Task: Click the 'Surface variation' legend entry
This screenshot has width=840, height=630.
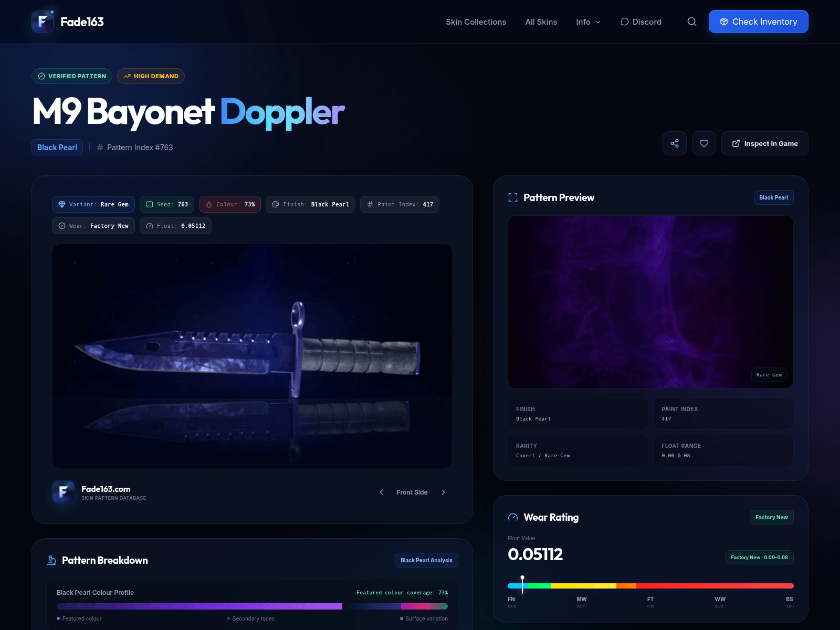Action: [x=424, y=618]
